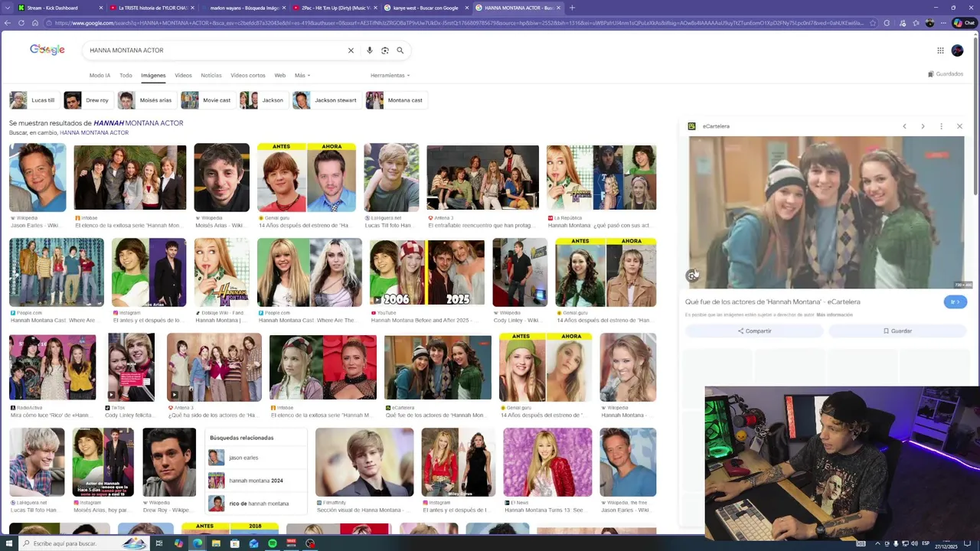Open the E! News Hannah Montana Turns 13 thumbnail
This screenshot has height=551, width=980.
pos(547,461)
